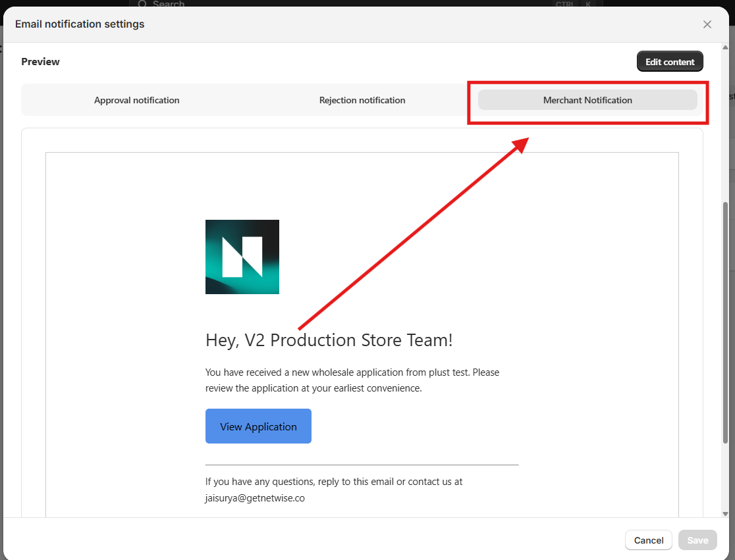The width and height of the screenshot is (735, 560).
Task: Click the 'If you have any questions' line
Action: click(x=334, y=482)
